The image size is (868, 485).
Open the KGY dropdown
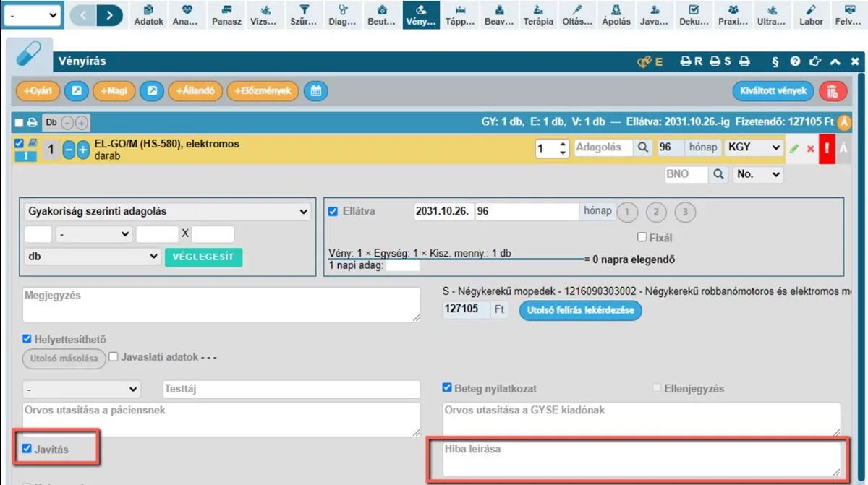click(754, 147)
